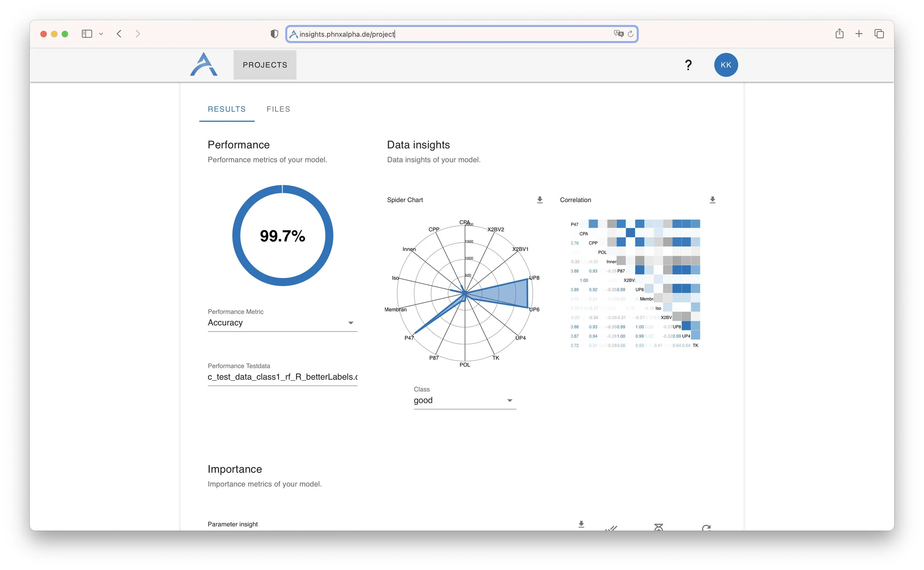Open the Performance Metric Accuracy dropdown
Screen dimensions: 924x570
coord(282,323)
